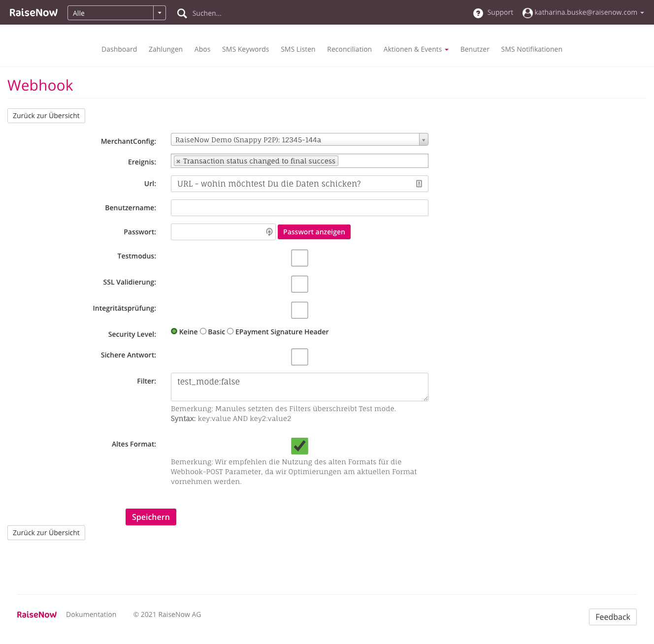This screenshot has height=644, width=654.
Task: Select EPayment Signature Header radio
Action: (x=230, y=331)
